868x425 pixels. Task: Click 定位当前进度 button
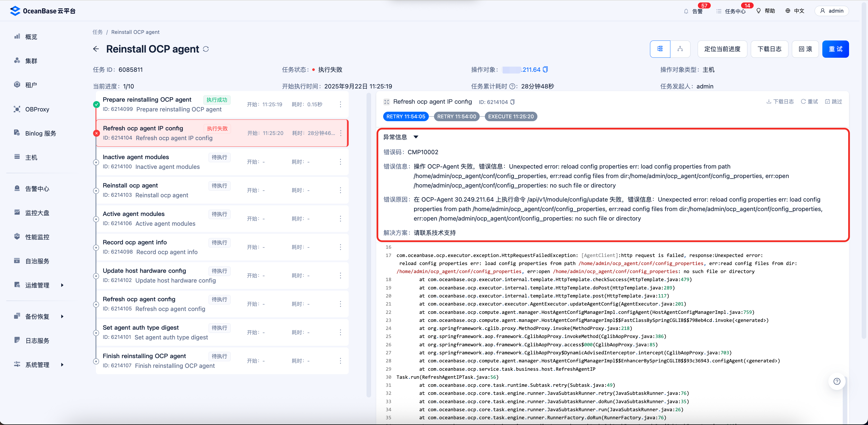(x=722, y=49)
